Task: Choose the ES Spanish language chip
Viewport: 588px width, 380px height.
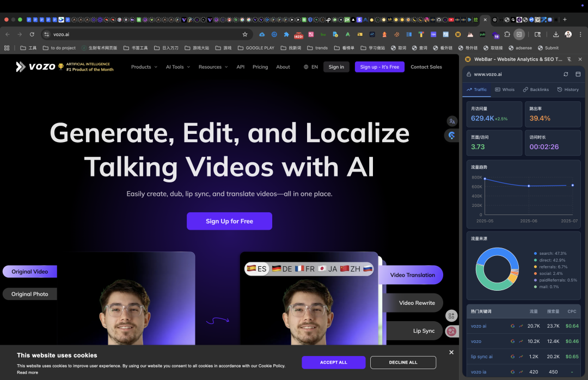Action: pos(257,269)
